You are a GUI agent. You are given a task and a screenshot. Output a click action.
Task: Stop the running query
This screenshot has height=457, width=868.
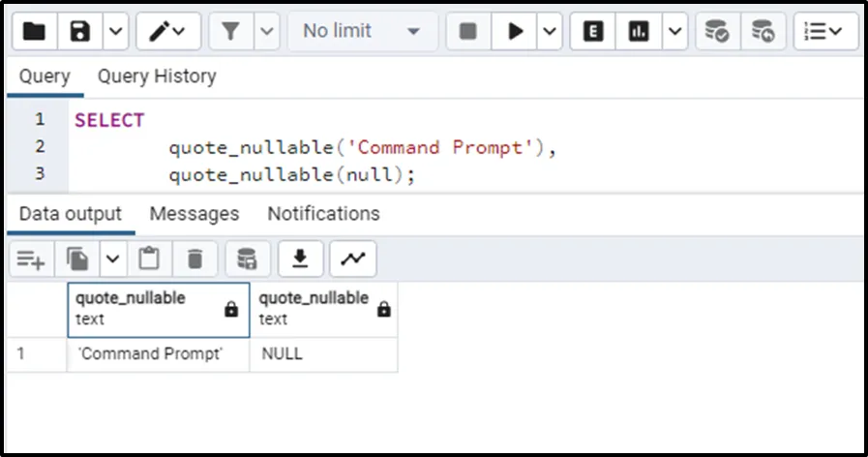468,32
